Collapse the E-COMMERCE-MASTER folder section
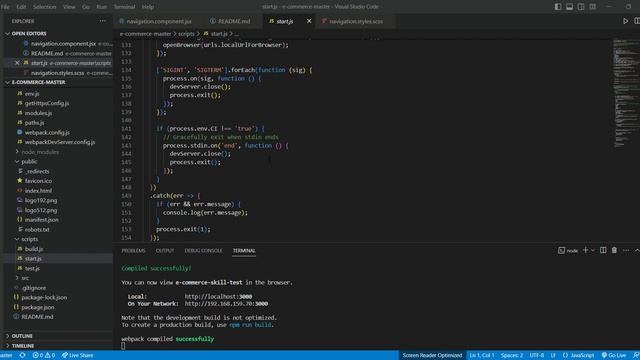This screenshot has height=360, width=640. [38, 82]
